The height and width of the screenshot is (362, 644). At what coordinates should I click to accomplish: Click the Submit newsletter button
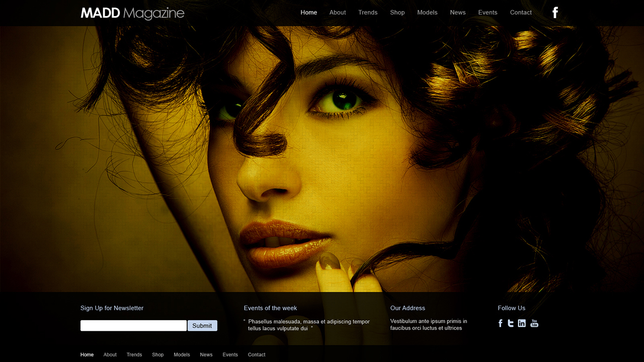click(x=202, y=326)
